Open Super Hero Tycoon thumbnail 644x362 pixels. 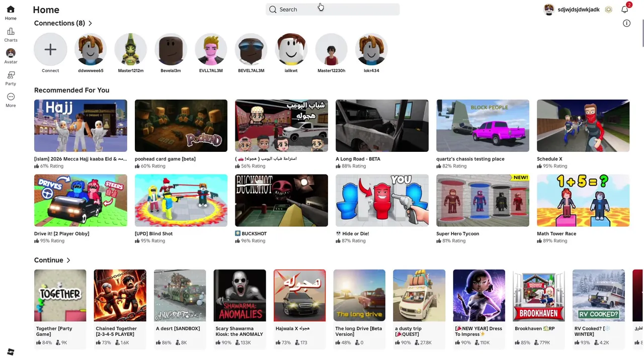click(482, 201)
